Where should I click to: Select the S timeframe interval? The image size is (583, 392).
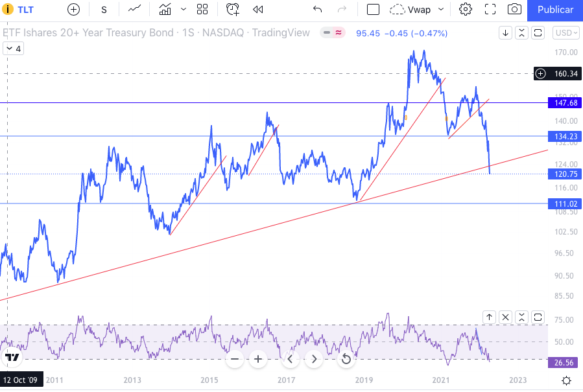(x=104, y=10)
